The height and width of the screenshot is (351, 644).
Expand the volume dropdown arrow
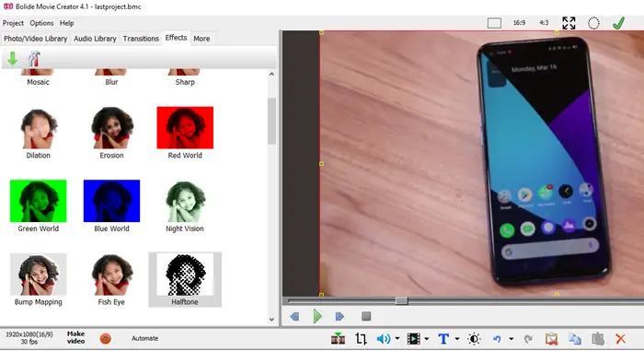pos(397,339)
